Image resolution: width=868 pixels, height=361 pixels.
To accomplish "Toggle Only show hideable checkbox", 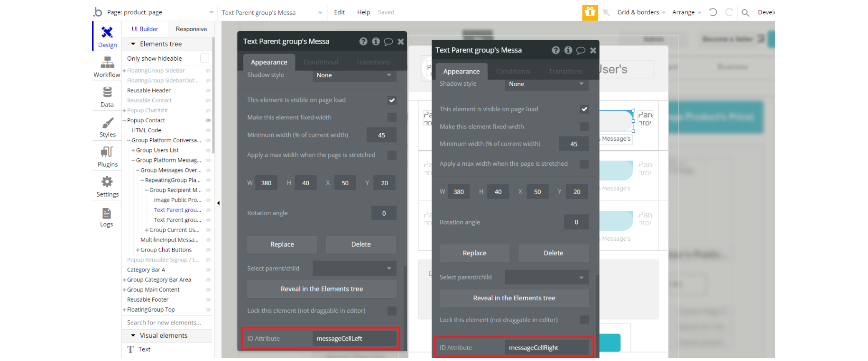I will tap(204, 58).
